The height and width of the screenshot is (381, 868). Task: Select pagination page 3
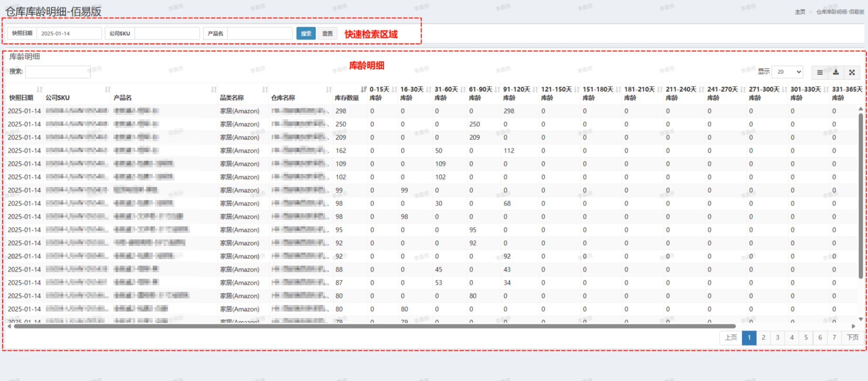click(778, 337)
